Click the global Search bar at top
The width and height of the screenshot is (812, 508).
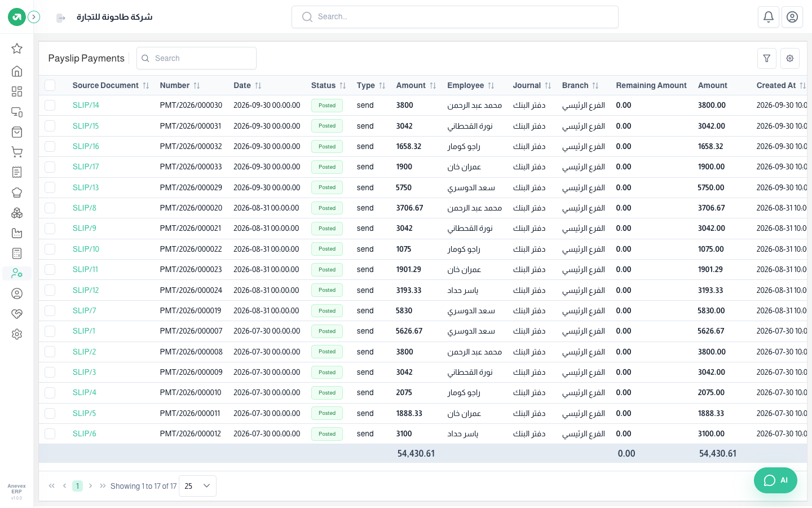455,17
